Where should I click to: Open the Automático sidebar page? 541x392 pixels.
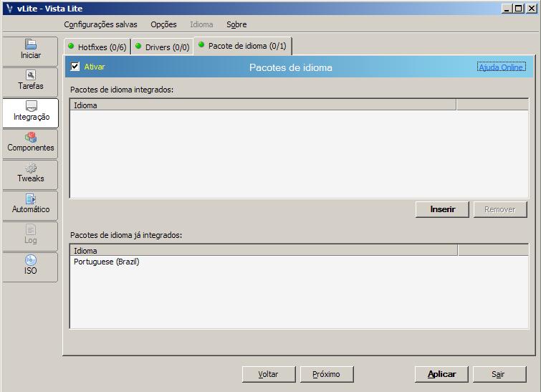click(x=30, y=206)
